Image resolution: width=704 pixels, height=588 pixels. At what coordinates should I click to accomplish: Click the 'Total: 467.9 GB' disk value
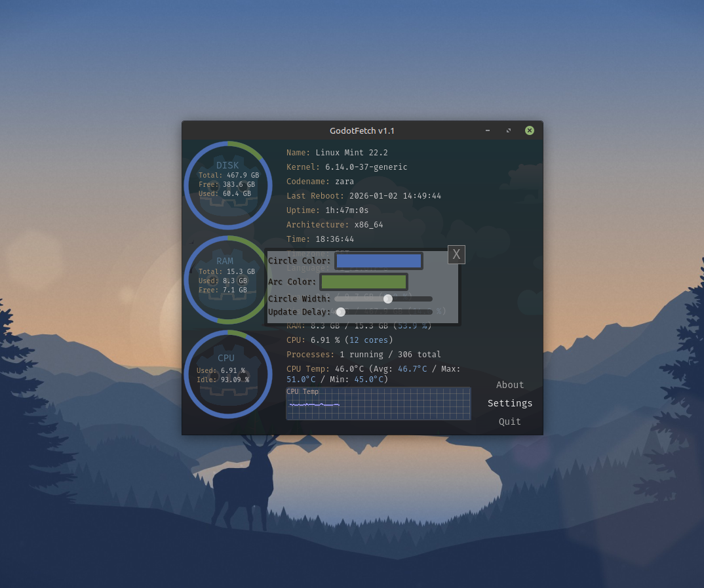click(229, 175)
